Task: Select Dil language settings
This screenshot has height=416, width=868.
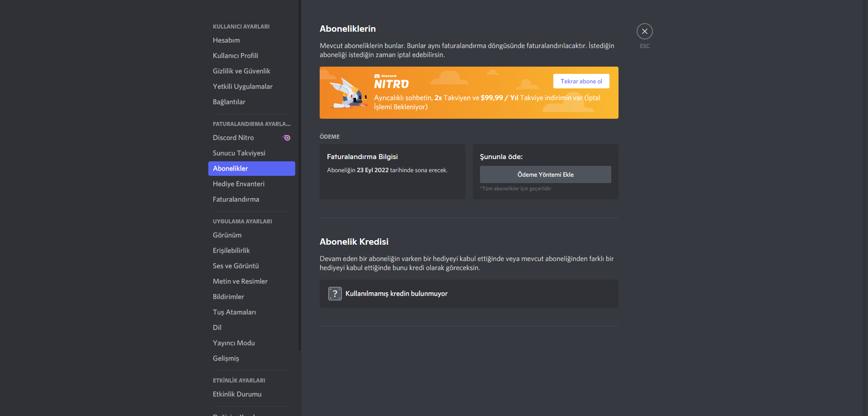Action: tap(251, 328)
